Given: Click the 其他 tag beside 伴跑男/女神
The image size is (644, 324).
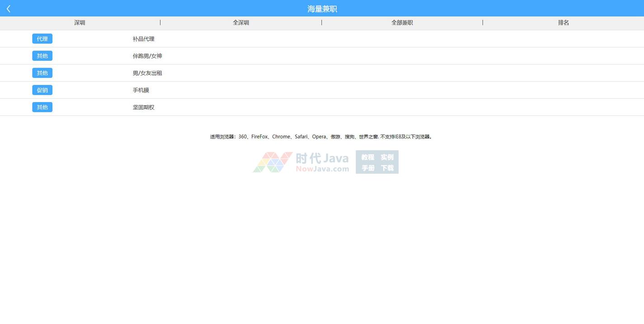Looking at the screenshot, I should [x=42, y=56].
